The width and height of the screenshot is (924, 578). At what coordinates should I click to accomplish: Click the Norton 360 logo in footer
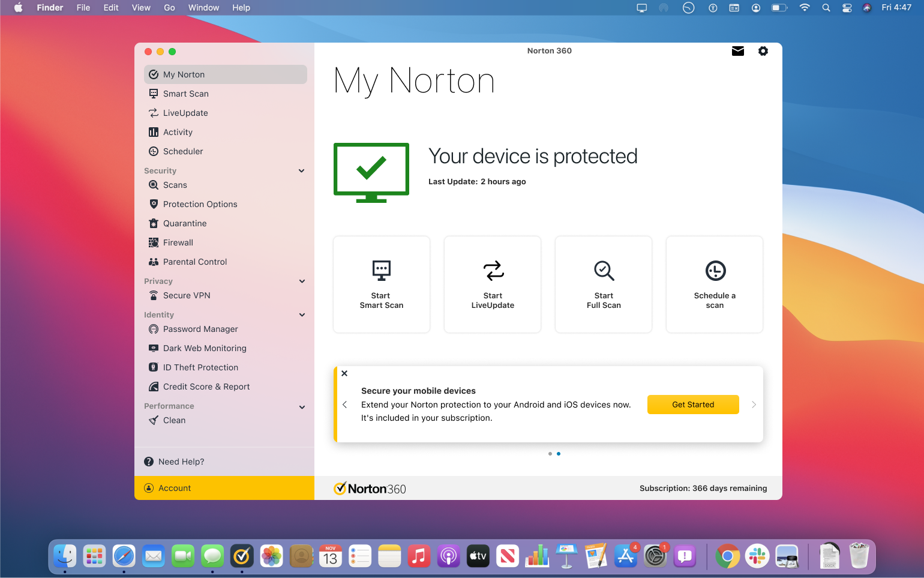pos(370,489)
